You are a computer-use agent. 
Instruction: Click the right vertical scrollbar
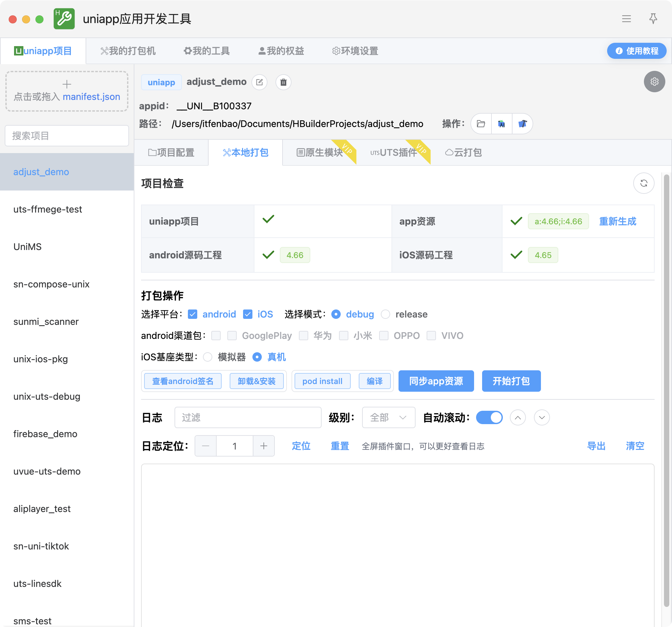[x=666, y=390]
